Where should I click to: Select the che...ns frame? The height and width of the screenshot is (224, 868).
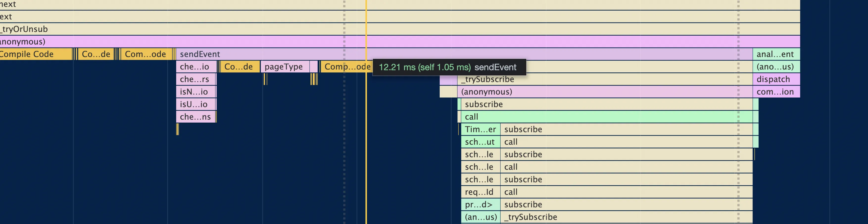(194, 116)
